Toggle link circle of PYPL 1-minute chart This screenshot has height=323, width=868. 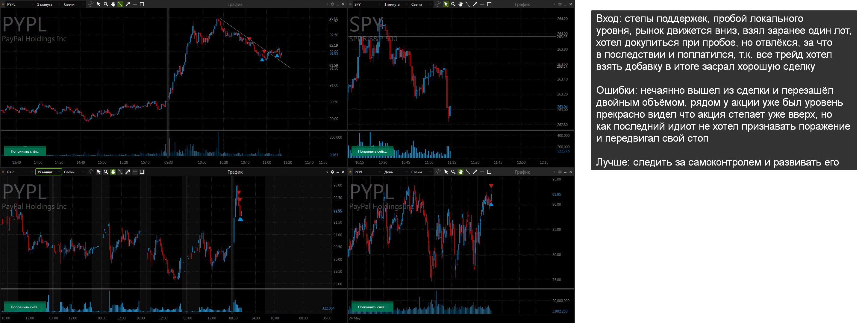click(3, 4)
